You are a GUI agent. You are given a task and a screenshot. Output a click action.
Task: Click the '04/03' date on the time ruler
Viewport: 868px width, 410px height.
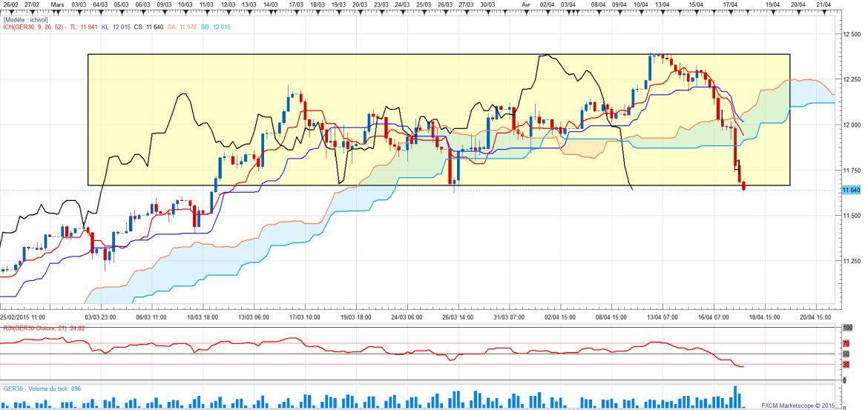(101, 4)
